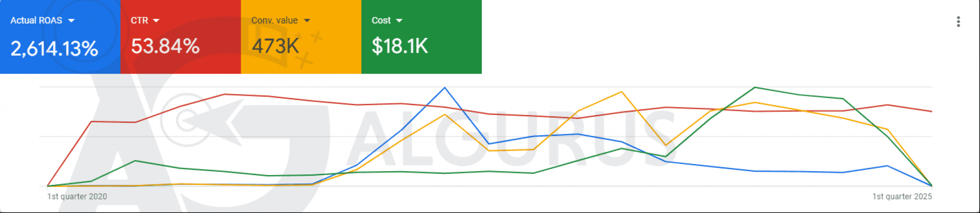980x213 pixels.
Task: Click the red CTR line's highest point
Action: (225, 94)
